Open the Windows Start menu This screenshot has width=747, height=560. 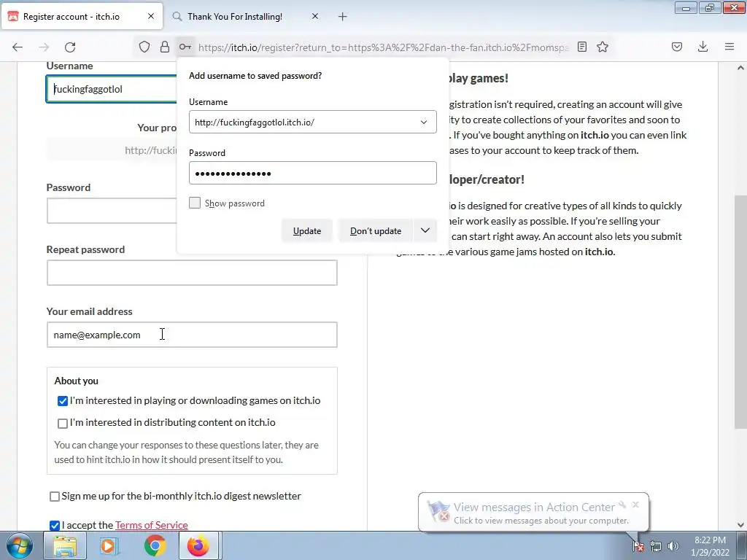click(19, 545)
